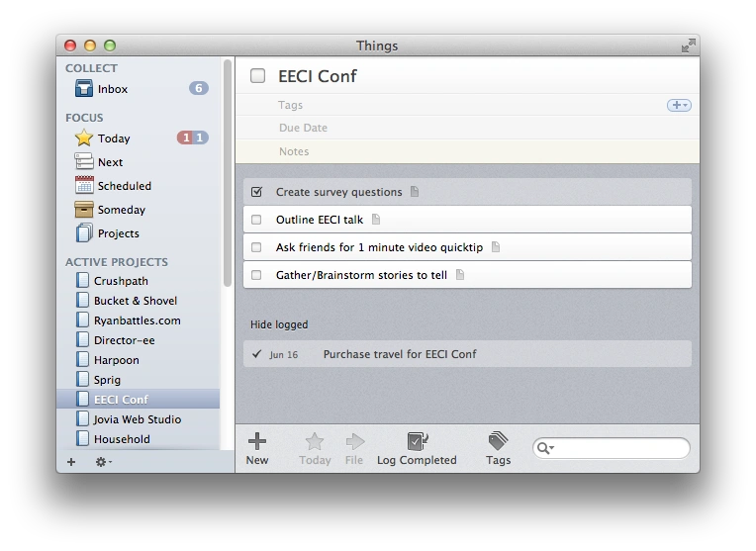Click the New to-do toolbar button
The image size is (756, 551).
pos(256,448)
